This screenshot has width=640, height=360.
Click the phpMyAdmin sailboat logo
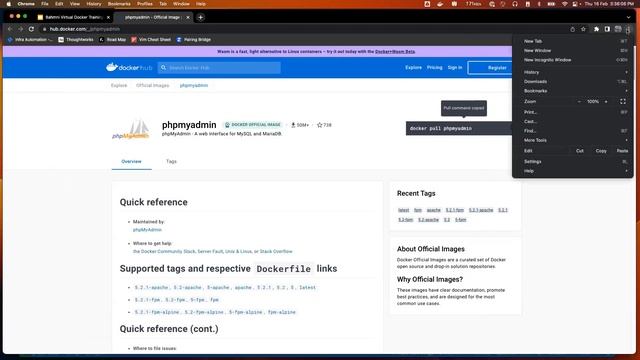coord(131,129)
